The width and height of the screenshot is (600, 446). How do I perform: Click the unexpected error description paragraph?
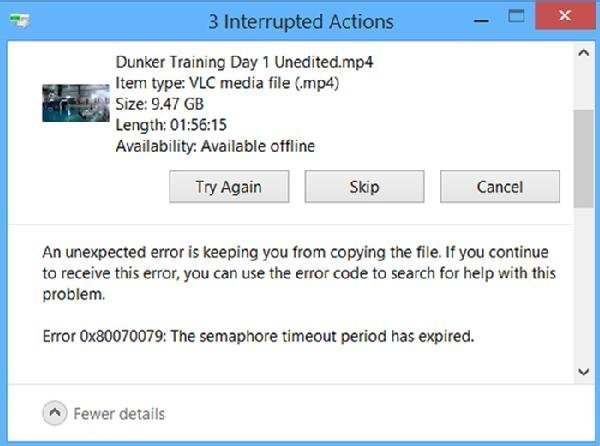[299, 273]
